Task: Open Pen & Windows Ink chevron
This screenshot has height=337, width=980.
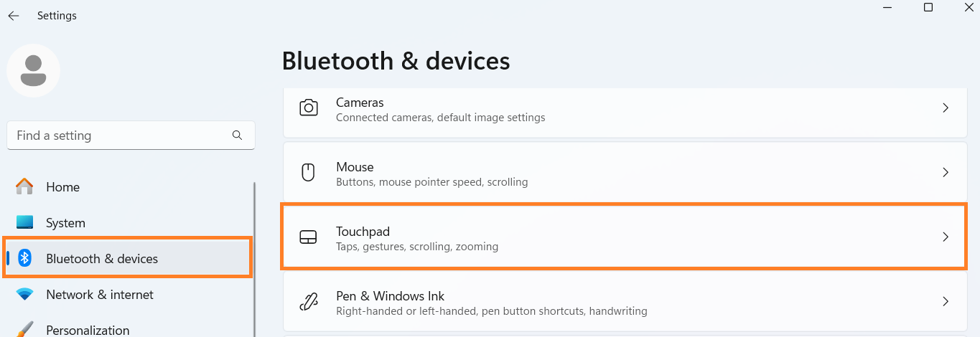Action: 946,302
